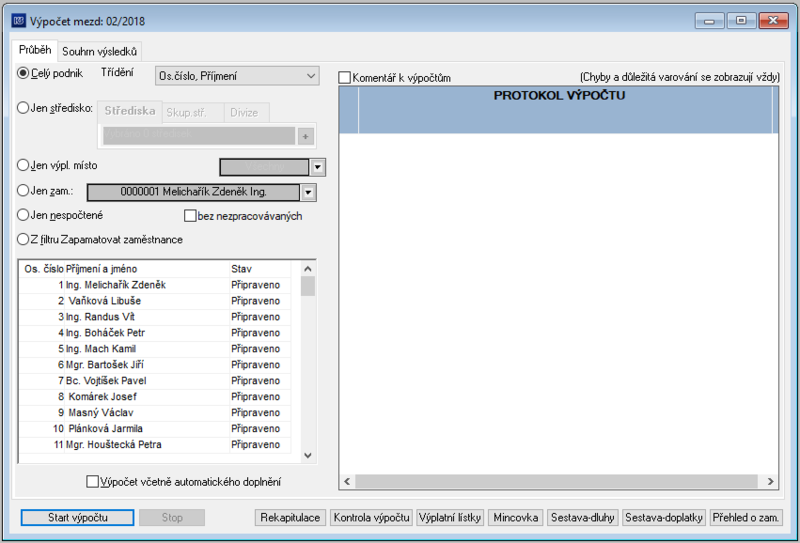Select the Divize sub-tab
Screen dimensions: 800x543
pyautogui.click(x=244, y=113)
